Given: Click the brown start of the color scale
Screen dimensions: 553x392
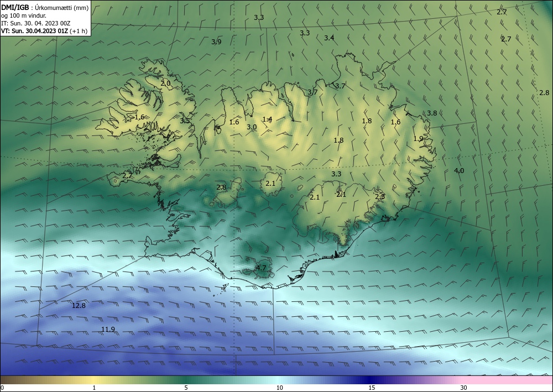Looking at the screenshot, I should (14, 380).
